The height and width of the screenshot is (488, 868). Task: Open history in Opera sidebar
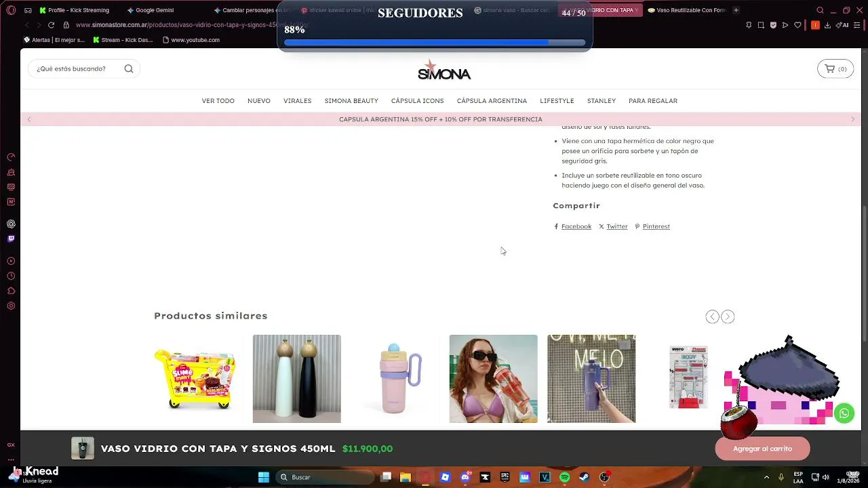11,276
